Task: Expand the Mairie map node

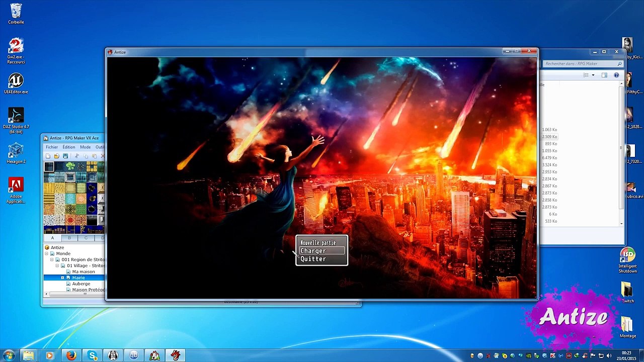Action: [x=62, y=278]
